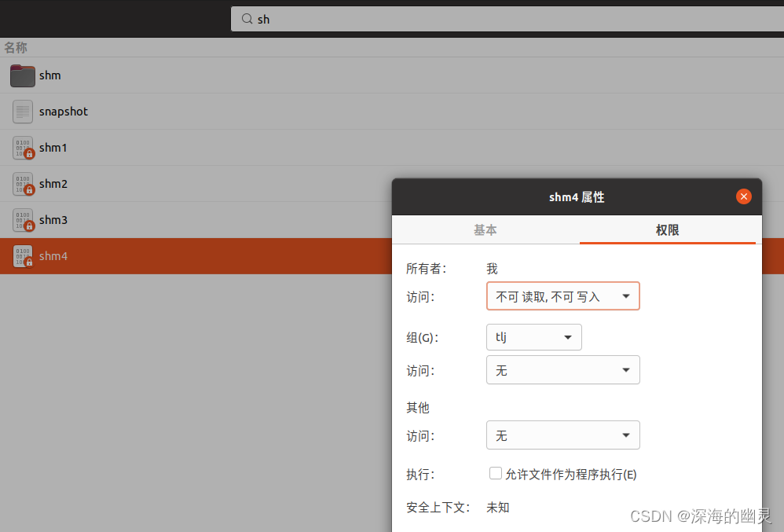This screenshot has width=784, height=532.
Task: Click the highlighted shm4 row
Action: [x=196, y=255]
